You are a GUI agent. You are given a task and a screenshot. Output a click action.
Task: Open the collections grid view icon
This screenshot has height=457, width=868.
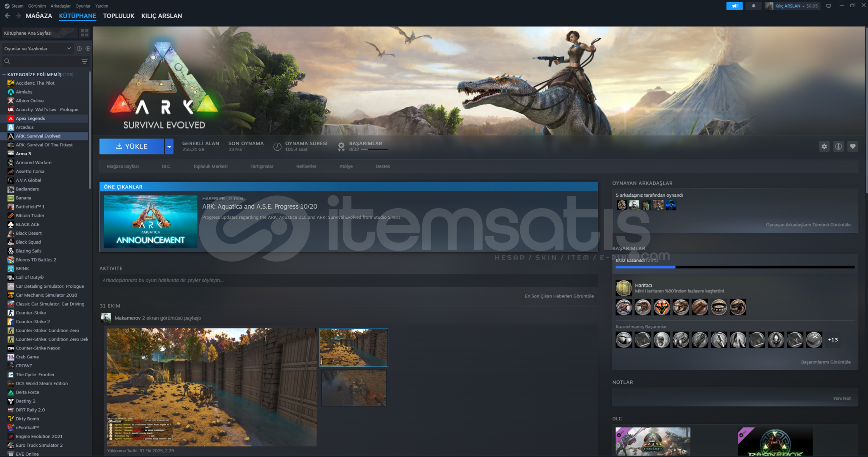pyautogui.click(x=85, y=33)
